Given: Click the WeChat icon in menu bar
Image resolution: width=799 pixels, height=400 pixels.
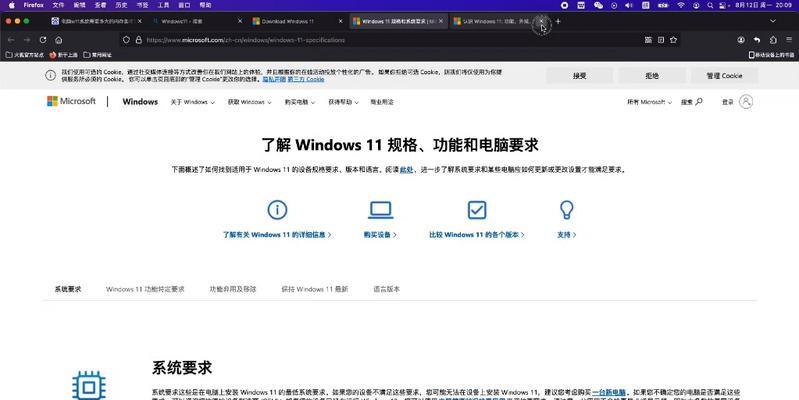Looking at the screenshot, I should (598, 5).
